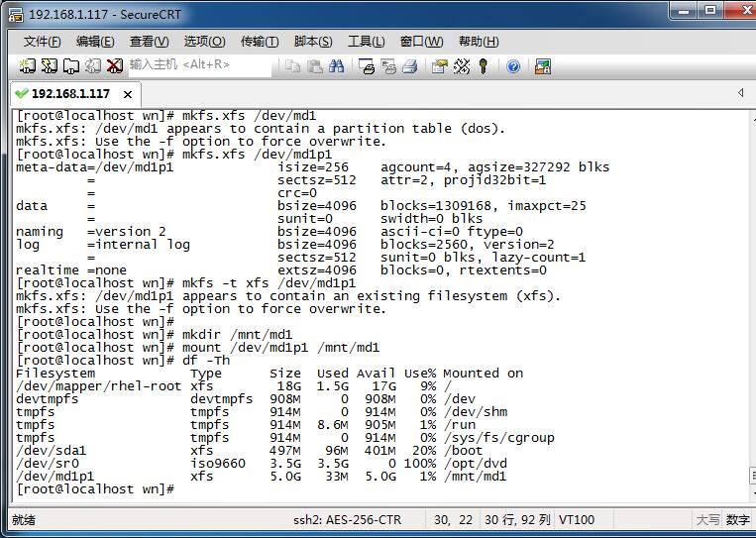Click the 就绪 status text
The image size is (756, 538).
tap(24, 520)
